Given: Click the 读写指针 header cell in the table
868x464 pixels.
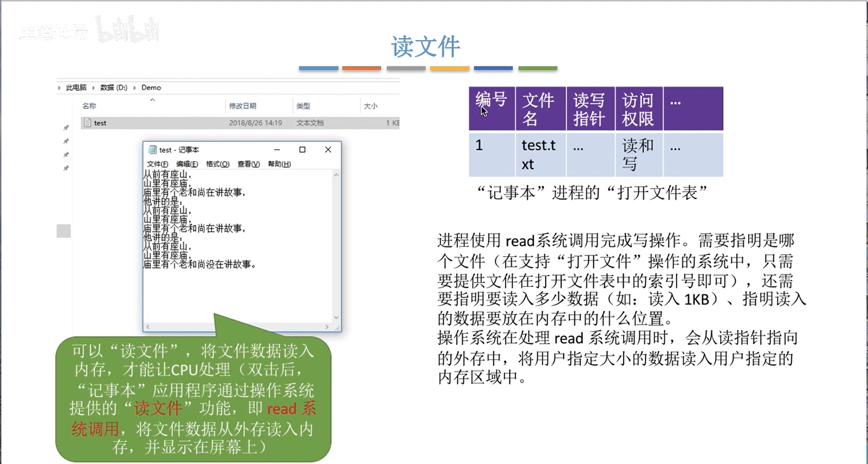Looking at the screenshot, I should click(591, 109).
